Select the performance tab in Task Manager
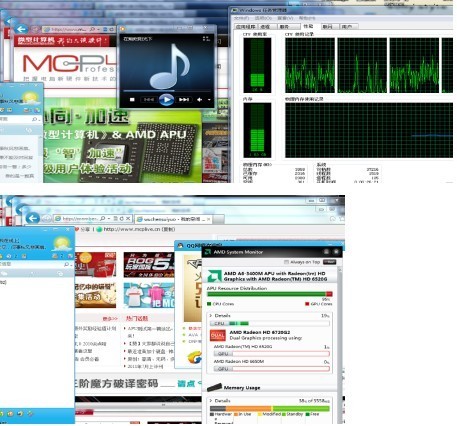 click(308, 26)
